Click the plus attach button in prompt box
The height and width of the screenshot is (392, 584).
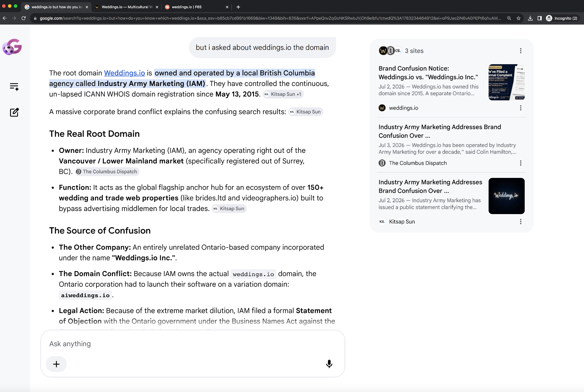56,364
